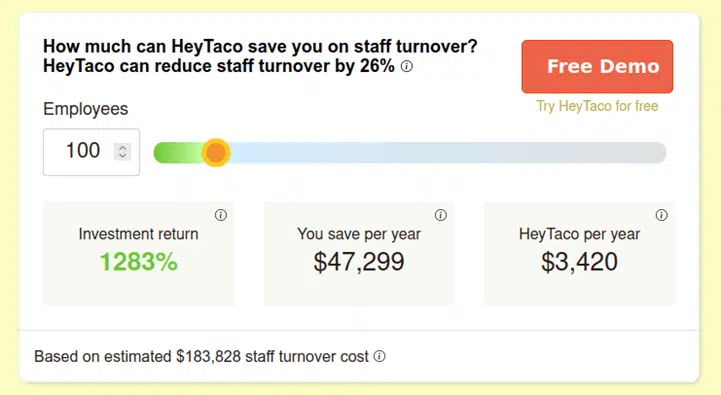This screenshot has height=395, width=721.
Task: Decrease employees with the down stepper arrow
Action: (x=122, y=156)
